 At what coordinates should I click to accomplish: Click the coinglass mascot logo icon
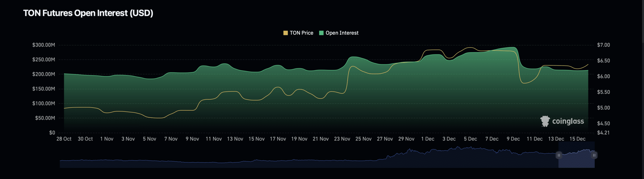[545, 121]
